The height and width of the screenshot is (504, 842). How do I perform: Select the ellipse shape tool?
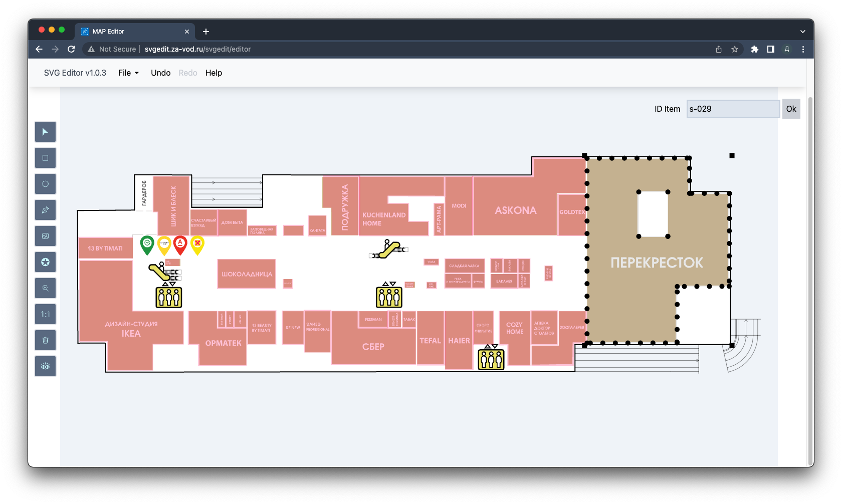coord(45,184)
